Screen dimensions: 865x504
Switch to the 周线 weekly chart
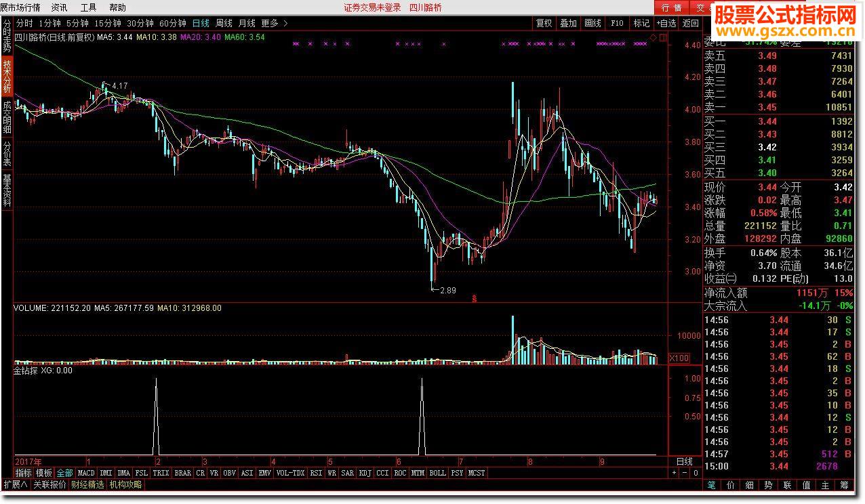[224, 23]
